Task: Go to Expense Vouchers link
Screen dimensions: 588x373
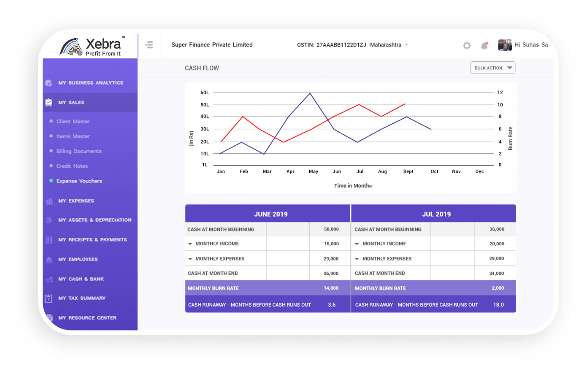Action: tap(79, 181)
